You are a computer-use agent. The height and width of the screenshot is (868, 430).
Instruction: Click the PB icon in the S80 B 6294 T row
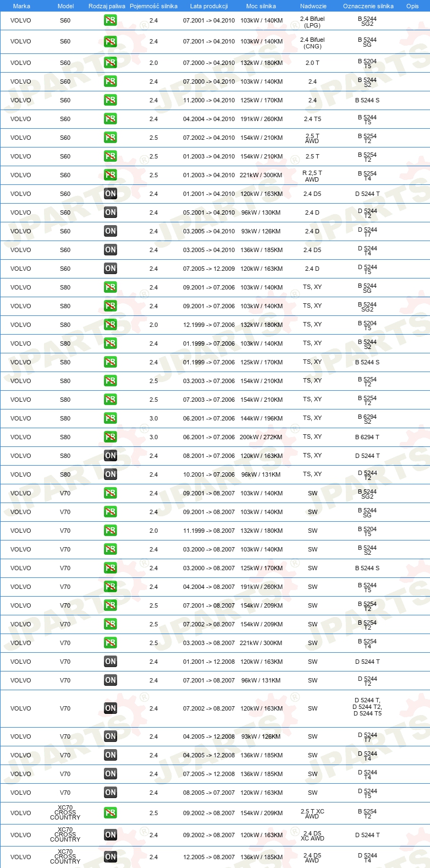(x=111, y=437)
